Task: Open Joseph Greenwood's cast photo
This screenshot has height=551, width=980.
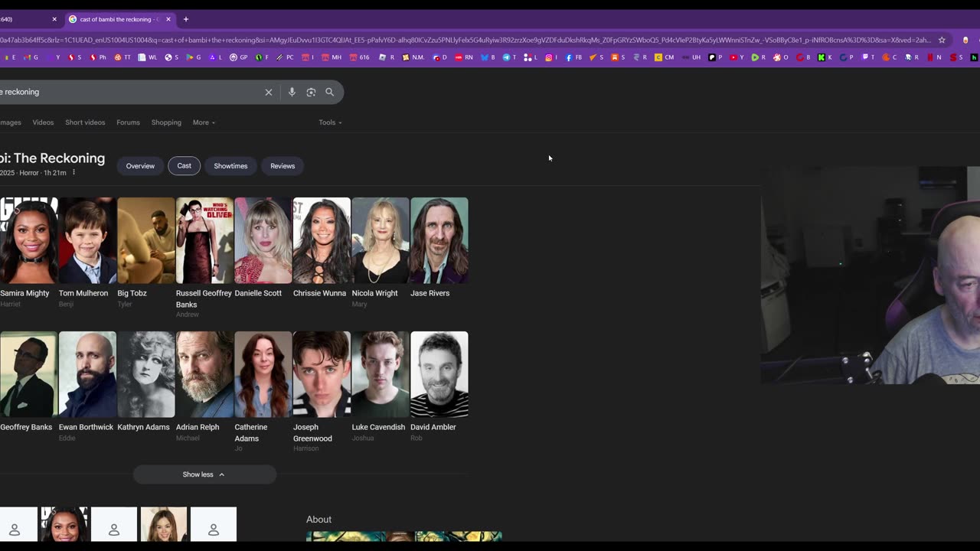Action: 322,374
